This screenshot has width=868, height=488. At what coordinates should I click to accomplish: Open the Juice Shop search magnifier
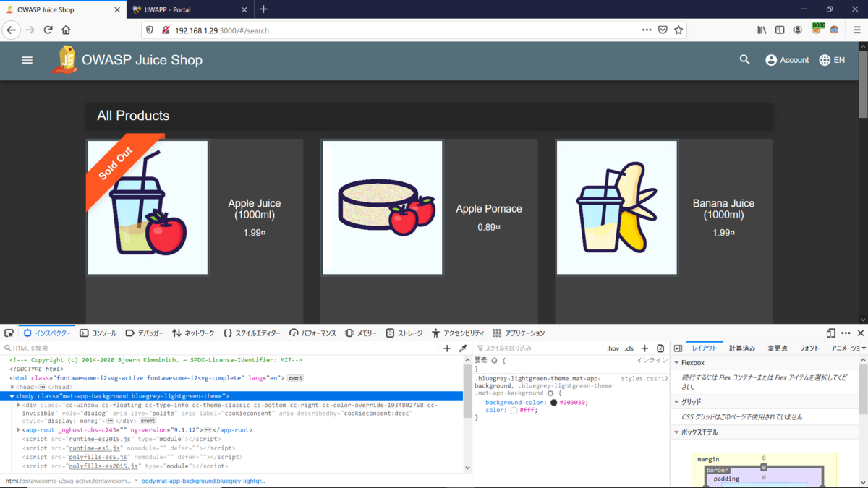coord(745,60)
